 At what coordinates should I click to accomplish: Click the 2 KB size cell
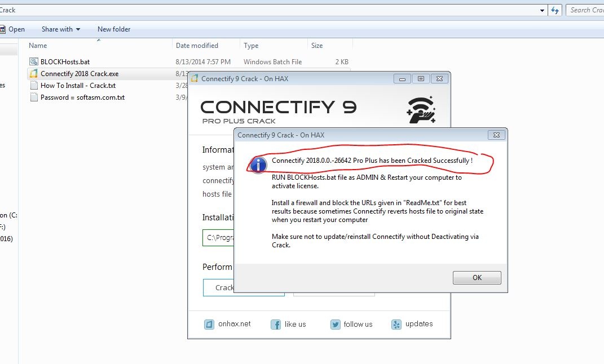click(x=342, y=61)
